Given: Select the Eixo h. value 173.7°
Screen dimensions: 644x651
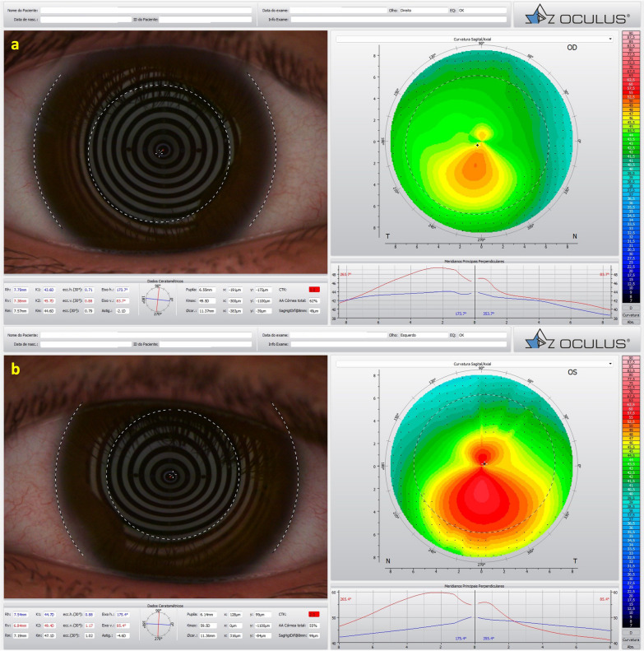Looking at the screenshot, I should 123,290.
